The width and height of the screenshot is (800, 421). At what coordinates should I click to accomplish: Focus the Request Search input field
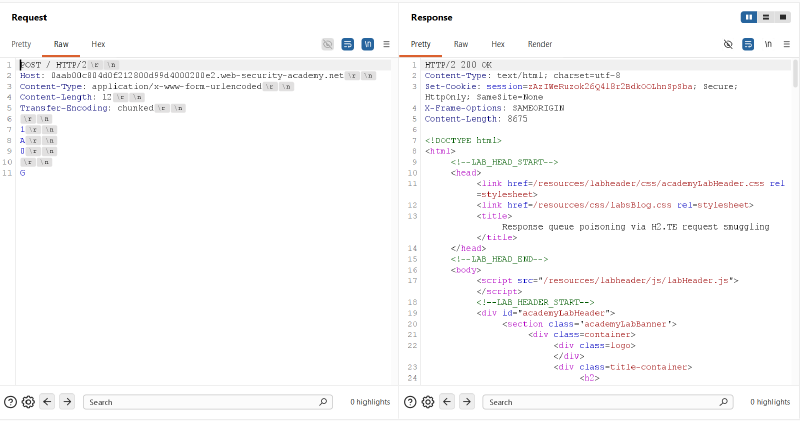(x=208, y=402)
